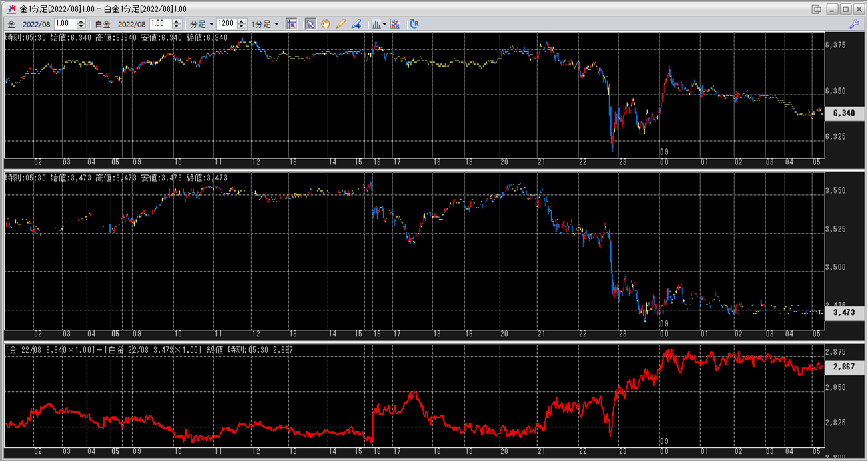Click the bar chart indicator icon
868x462 pixels.
[376, 24]
